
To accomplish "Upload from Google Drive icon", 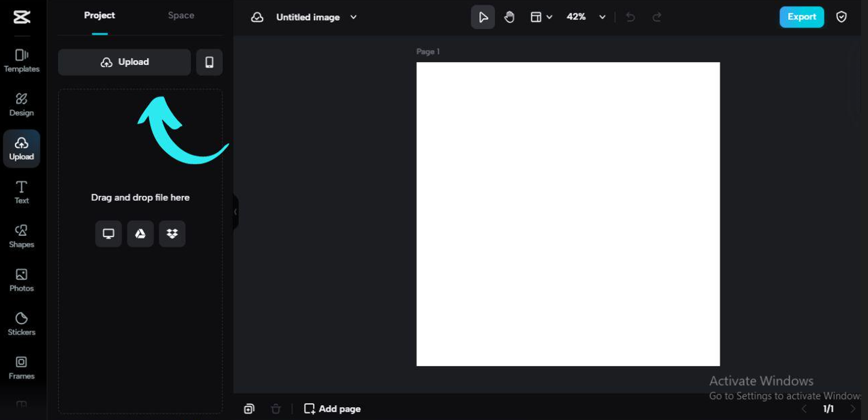I will click(x=140, y=234).
